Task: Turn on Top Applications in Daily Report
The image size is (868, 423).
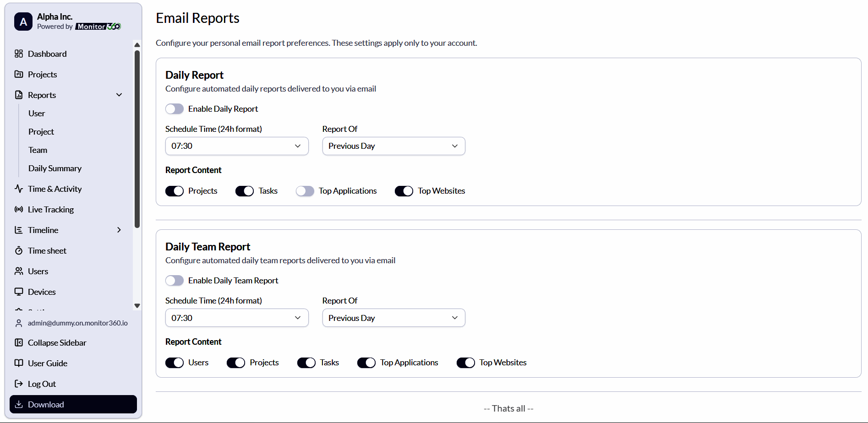Action: [305, 191]
